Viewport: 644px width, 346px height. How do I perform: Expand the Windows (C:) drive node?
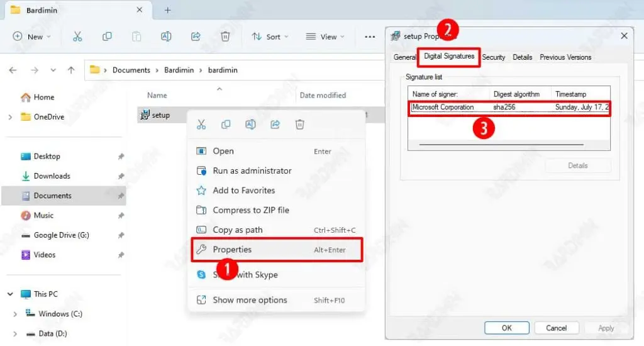pos(15,315)
